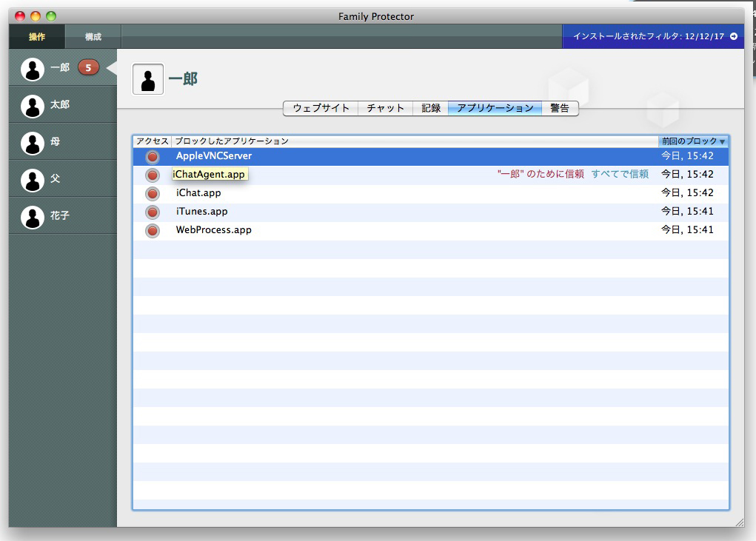Switch to the 構成 tab
Image resolution: width=756 pixels, height=541 pixels.
[93, 36]
